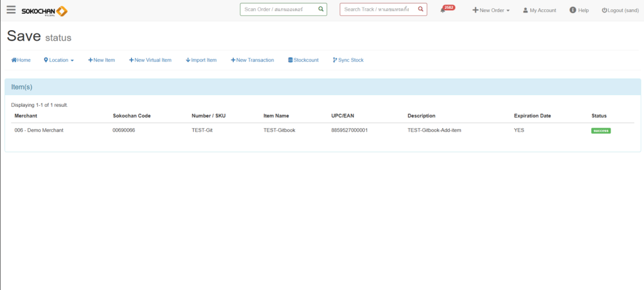Click the Search Track magnifier icon
This screenshot has height=290, width=644.
[421, 9]
